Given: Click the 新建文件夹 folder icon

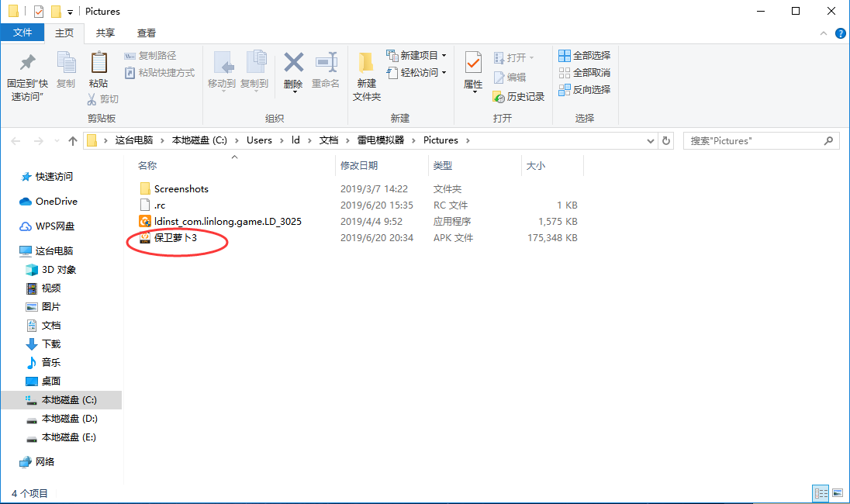Looking at the screenshot, I should pyautogui.click(x=366, y=63).
